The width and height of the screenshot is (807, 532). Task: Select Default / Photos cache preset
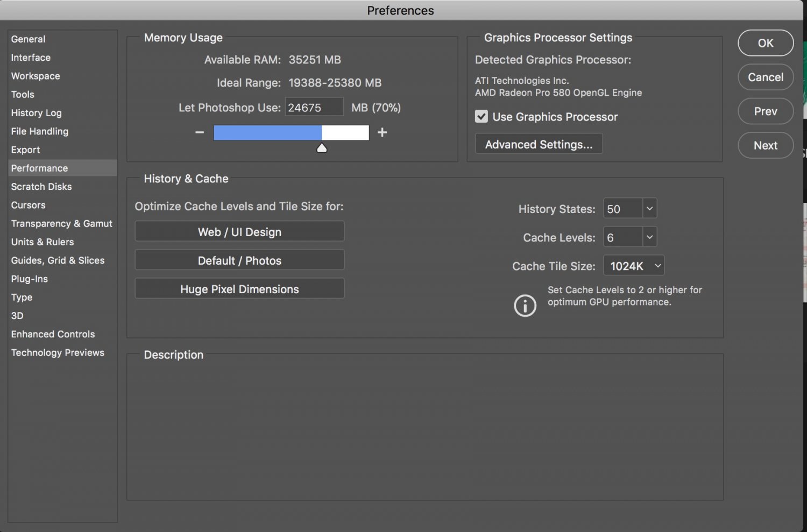pyautogui.click(x=239, y=260)
